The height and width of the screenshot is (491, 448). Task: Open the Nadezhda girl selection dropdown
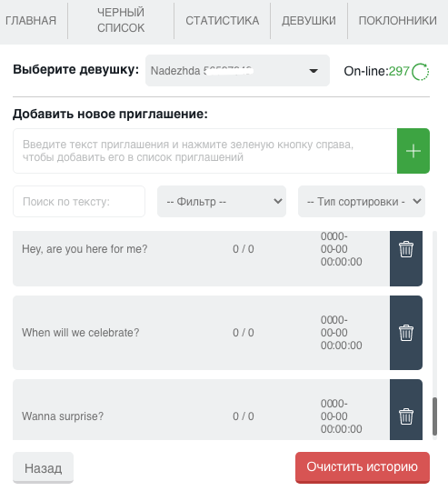(237, 70)
